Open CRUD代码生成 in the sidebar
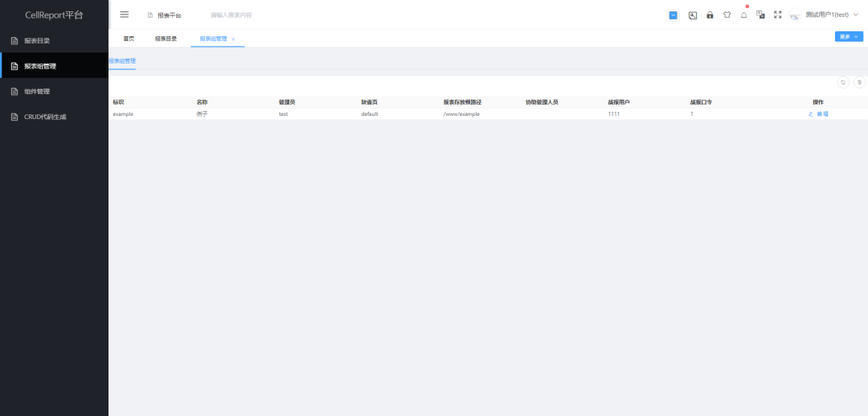 [55, 117]
